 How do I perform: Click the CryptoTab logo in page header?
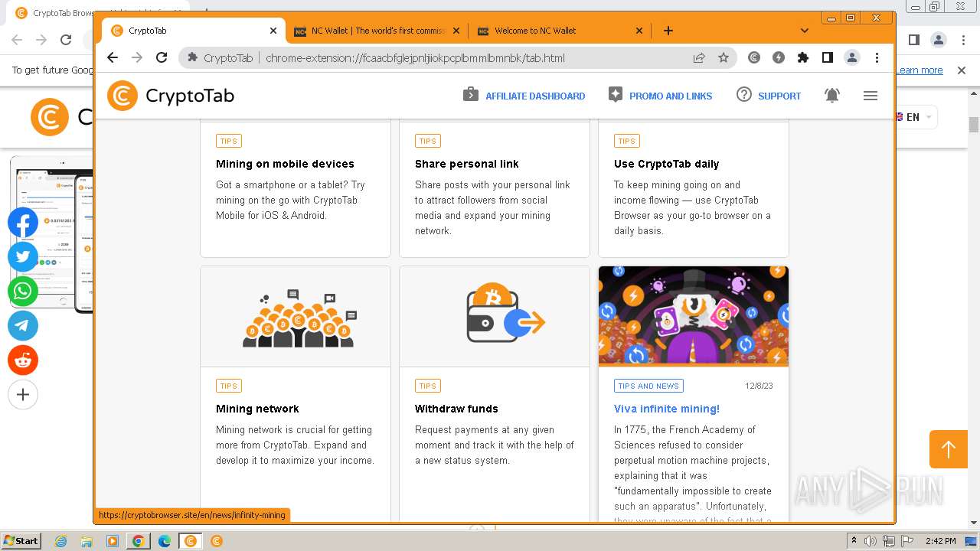pos(171,96)
